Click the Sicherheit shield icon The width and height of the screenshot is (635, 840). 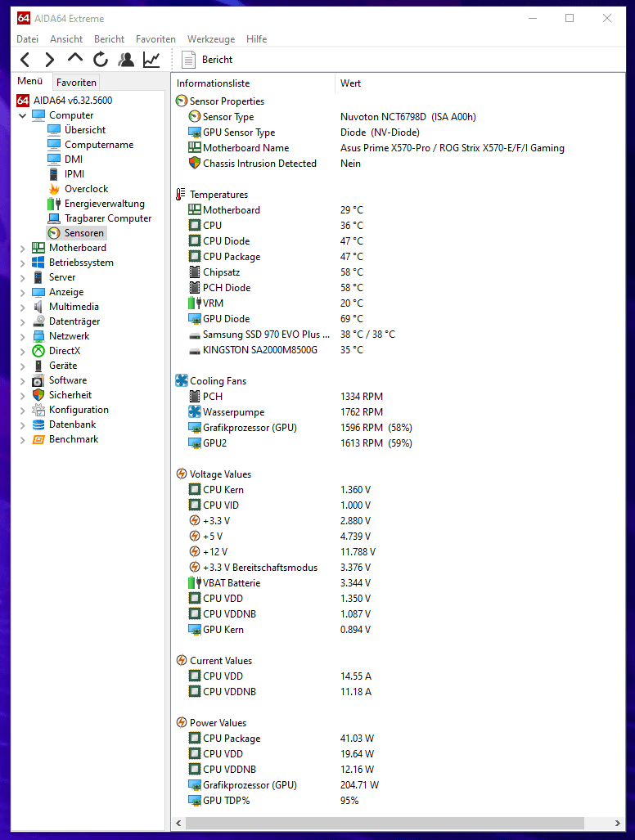pyautogui.click(x=38, y=395)
